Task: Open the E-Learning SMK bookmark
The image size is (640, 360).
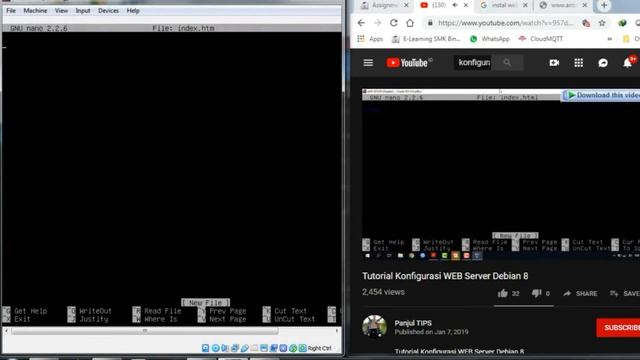Action: pos(426,39)
